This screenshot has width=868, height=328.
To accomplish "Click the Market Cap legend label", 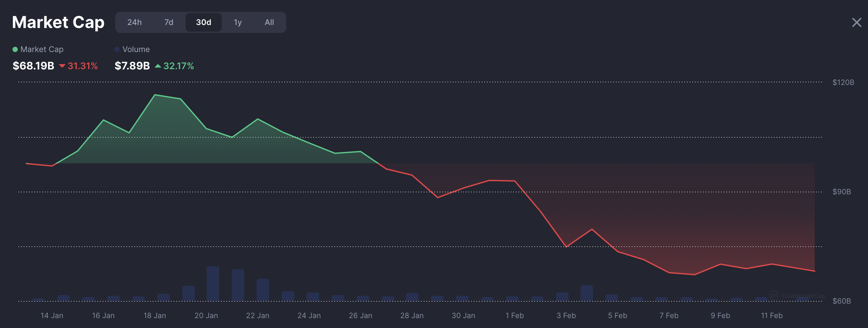I will (42, 49).
